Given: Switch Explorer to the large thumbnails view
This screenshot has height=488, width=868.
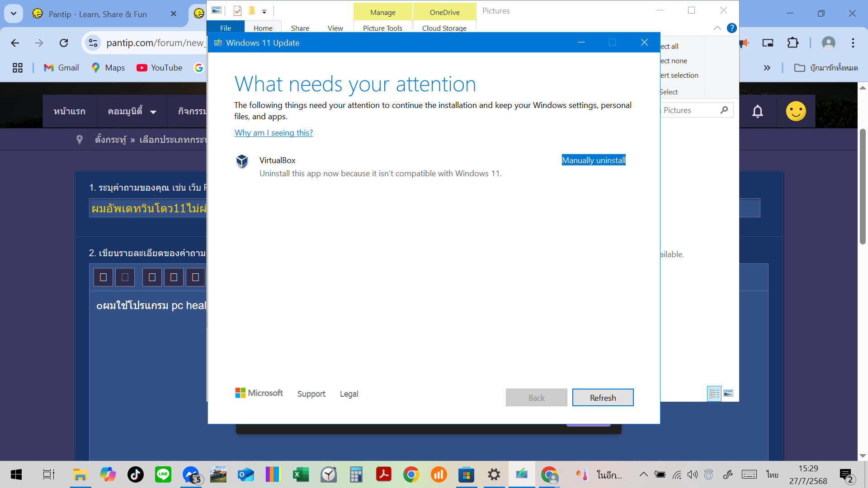Looking at the screenshot, I should (728, 394).
